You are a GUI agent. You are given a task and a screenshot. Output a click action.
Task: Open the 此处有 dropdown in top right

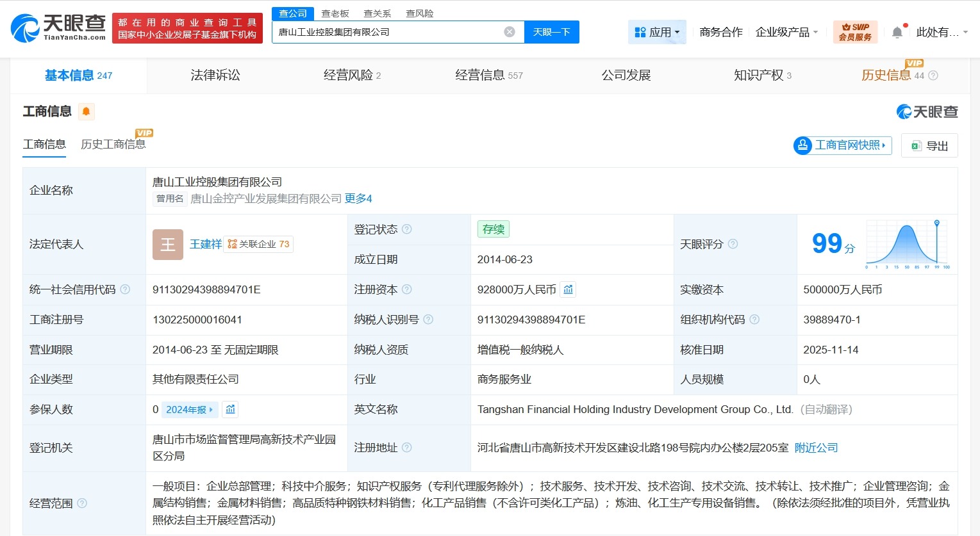tap(938, 31)
